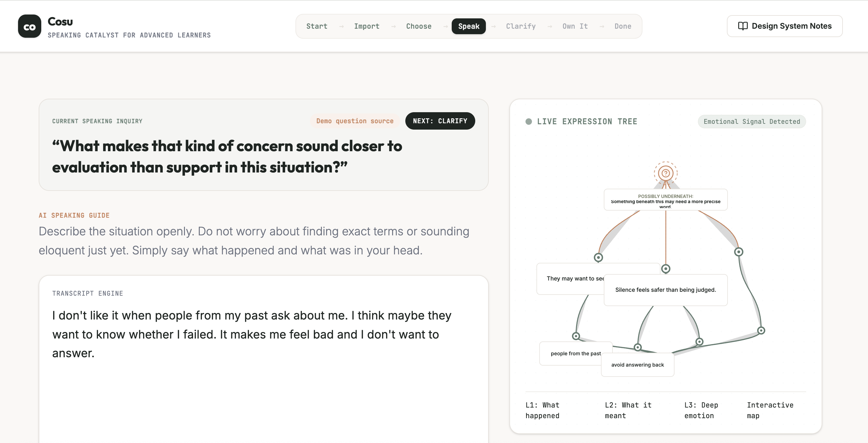Open the Own It step
868x443 pixels.
575,26
